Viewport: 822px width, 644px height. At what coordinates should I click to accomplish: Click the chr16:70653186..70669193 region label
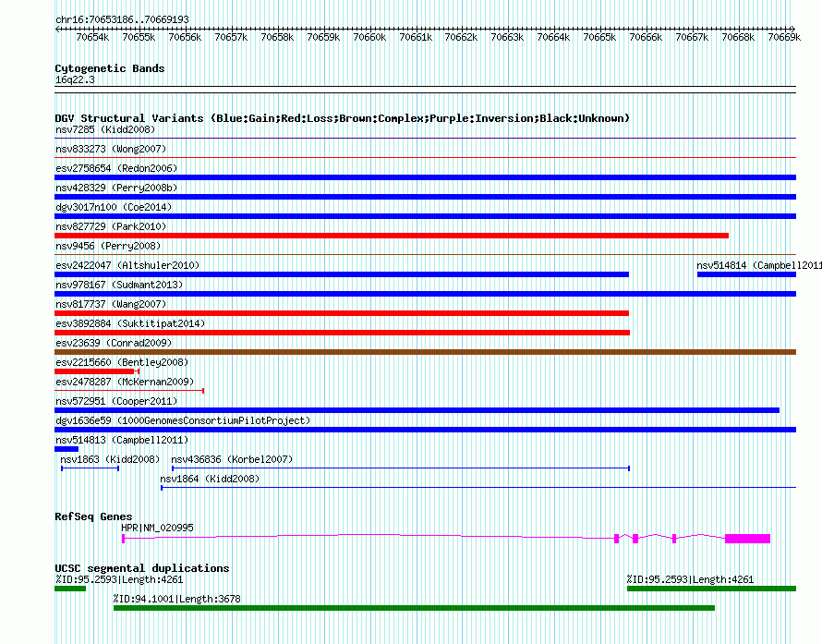click(x=122, y=19)
